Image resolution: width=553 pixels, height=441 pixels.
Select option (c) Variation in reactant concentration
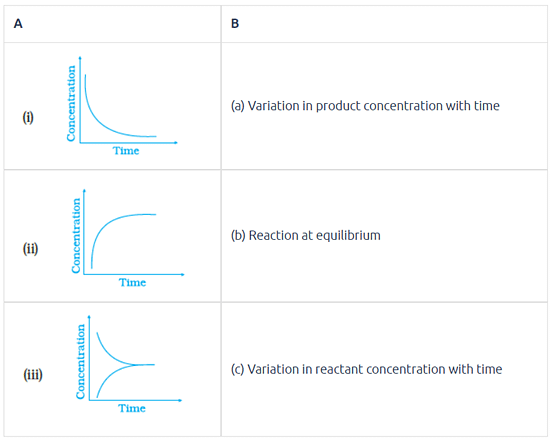point(366,369)
